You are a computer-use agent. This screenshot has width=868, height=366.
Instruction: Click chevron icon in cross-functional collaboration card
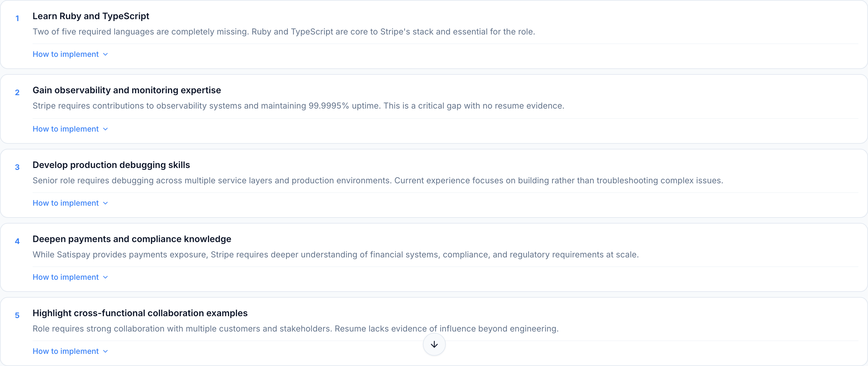[105, 352]
